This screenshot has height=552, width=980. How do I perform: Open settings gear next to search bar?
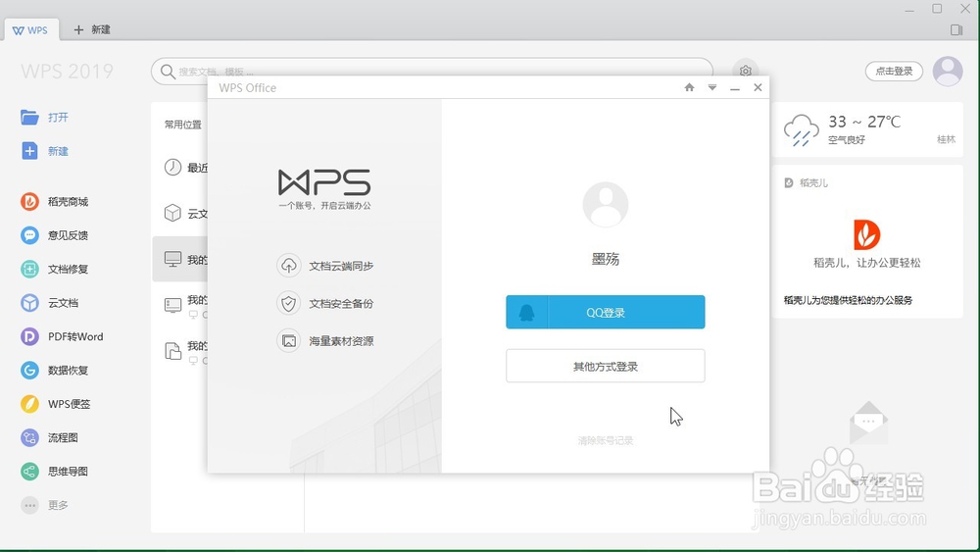point(745,72)
